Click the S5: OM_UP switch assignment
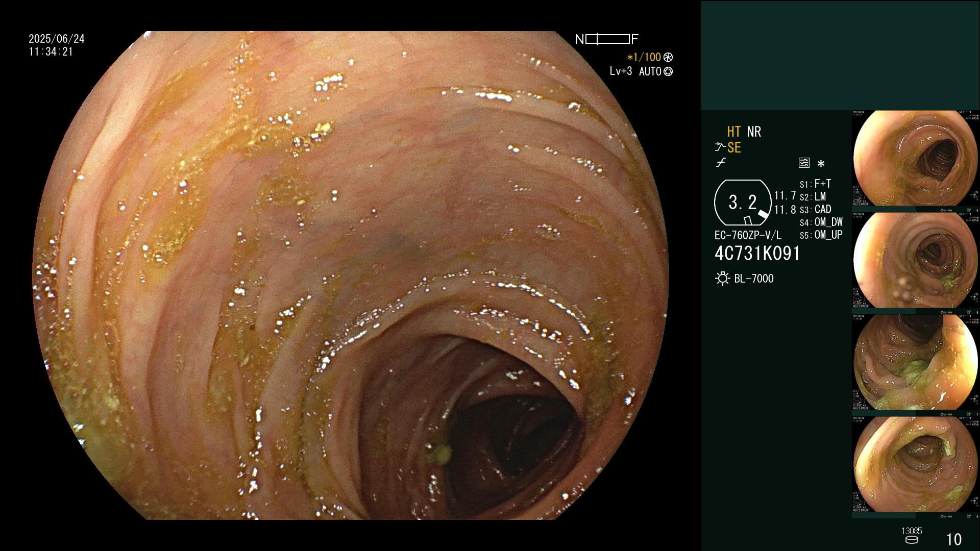This screenshot has height=551, width=980. tap(821, 235)
